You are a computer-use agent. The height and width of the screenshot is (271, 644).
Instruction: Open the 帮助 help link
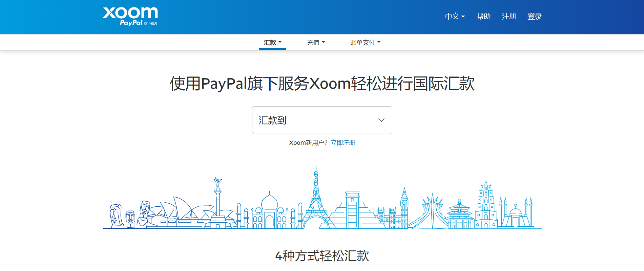click(x=483, y=16)
